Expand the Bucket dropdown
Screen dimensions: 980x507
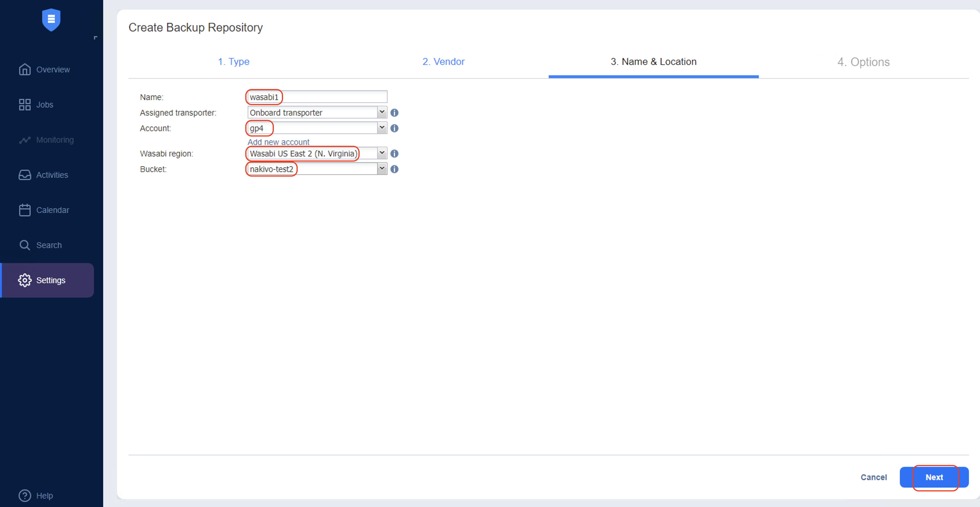click(x=382, y=169)
